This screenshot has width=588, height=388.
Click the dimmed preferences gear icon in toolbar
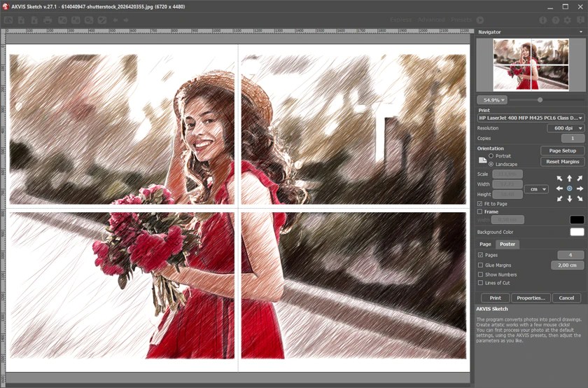(568, 20)
